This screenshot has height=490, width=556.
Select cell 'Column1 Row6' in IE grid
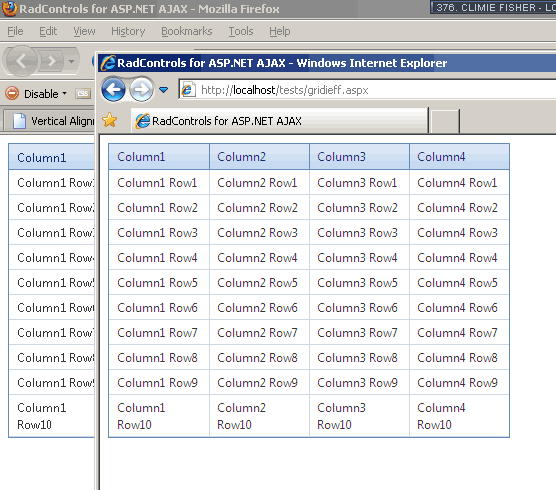click(x=159, y=307)
